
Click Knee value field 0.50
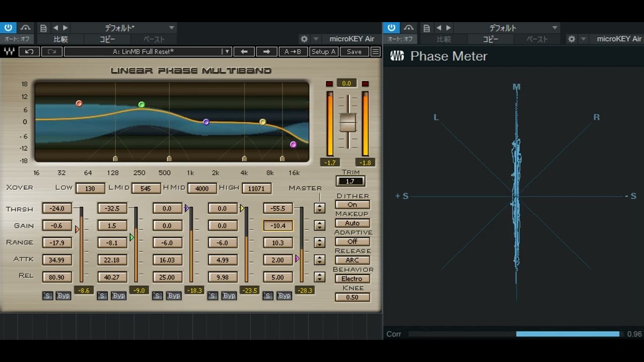pos(352,297)
